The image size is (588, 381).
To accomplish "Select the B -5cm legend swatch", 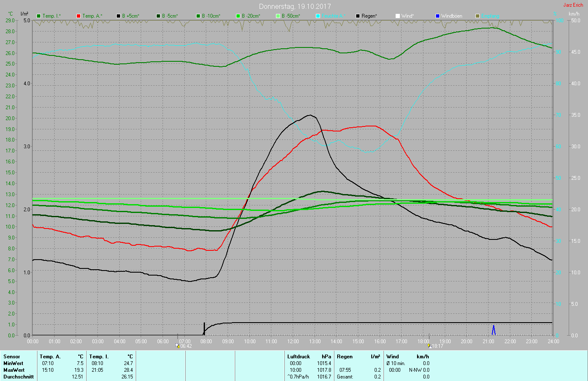I will (x=158, y=16).
